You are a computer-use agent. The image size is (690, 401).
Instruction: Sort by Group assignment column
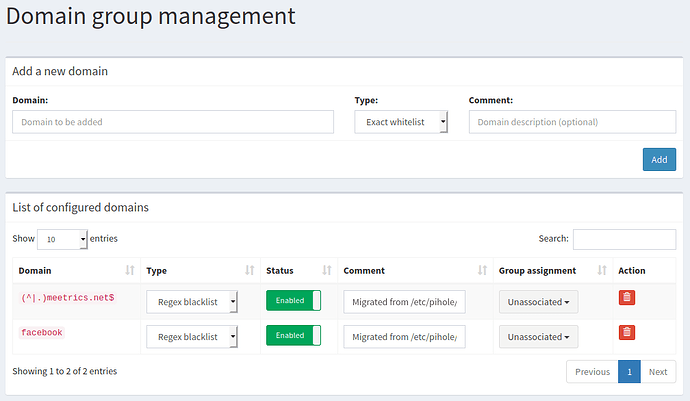552,270
